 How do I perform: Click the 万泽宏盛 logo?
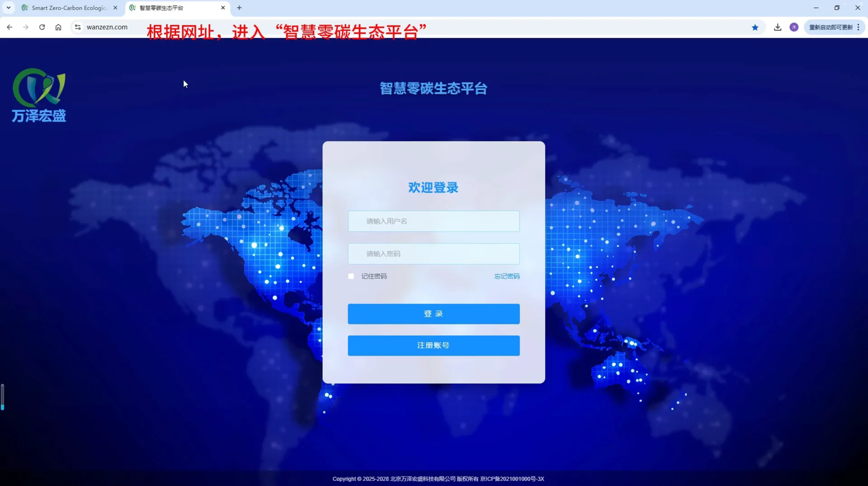point(39,95)
